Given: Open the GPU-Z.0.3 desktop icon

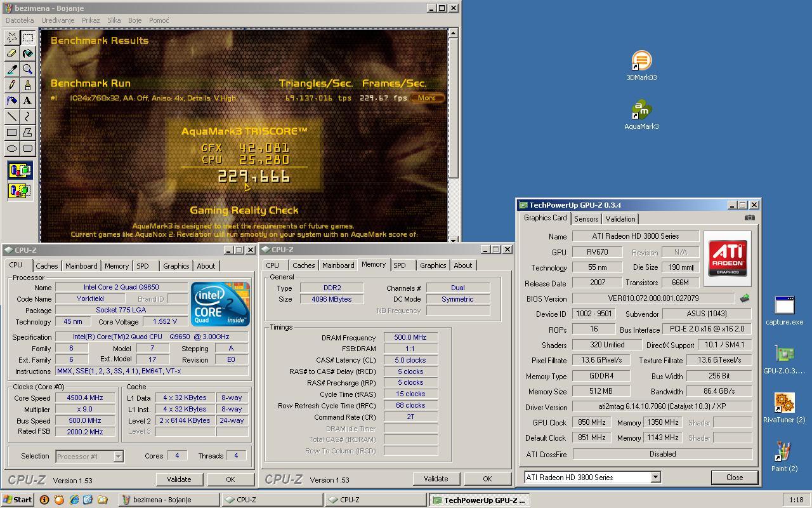Looking at the screenshot, I should tap(784, 360).
